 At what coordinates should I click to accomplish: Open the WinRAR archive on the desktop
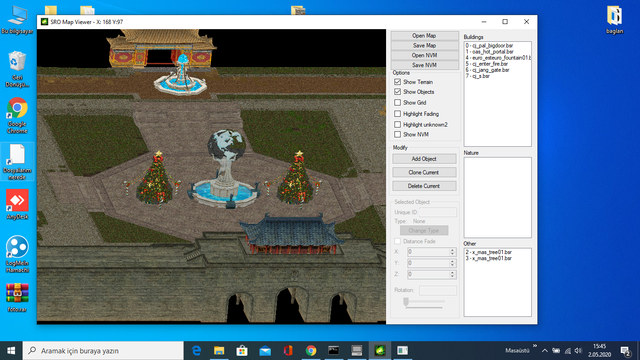click(x=17, y=298)
